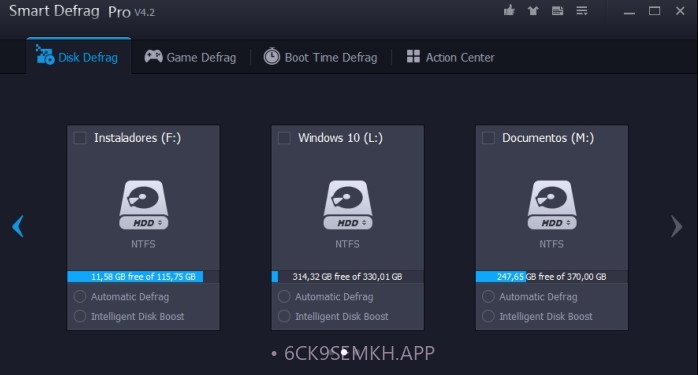The height and width of the screenshot is (375, 699).
Task: Open the Boot Time Defrag tab
Action: [x=320, y=57]
